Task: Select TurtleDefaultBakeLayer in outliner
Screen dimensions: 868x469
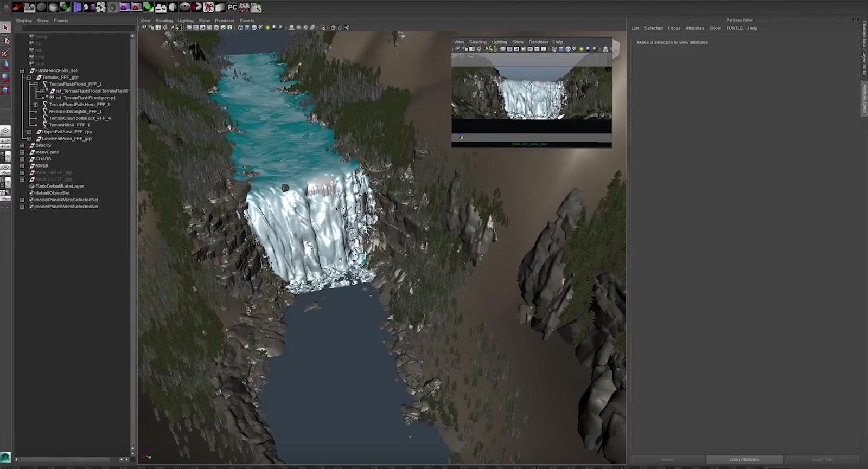Action: tap(60, 186)
